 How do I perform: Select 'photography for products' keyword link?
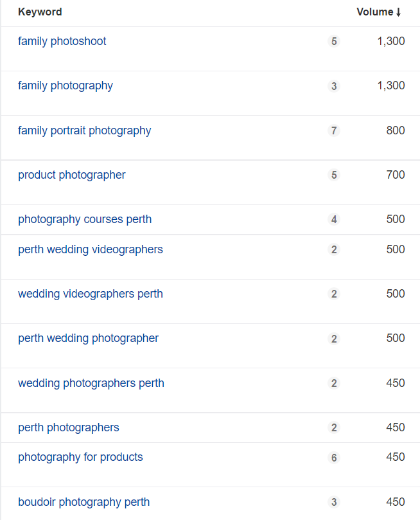click(x=80, y=457)
